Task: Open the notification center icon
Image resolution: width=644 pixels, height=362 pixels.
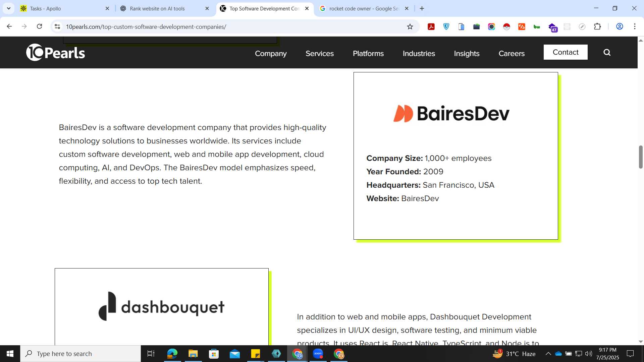Action: 630,354
